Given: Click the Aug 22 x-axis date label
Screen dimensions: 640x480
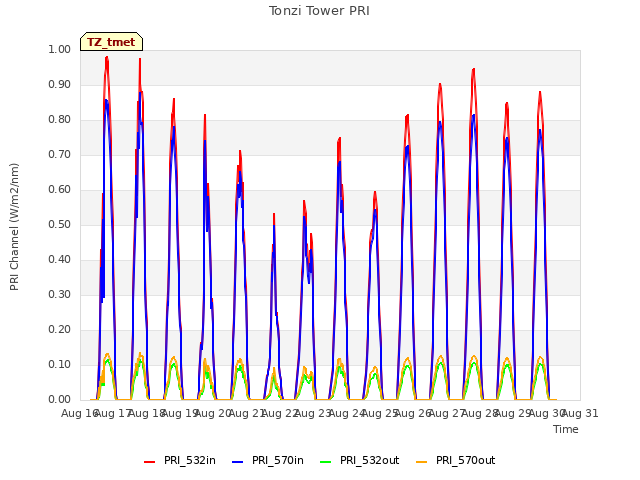Looking at the screenshot, I should [280, 413].
